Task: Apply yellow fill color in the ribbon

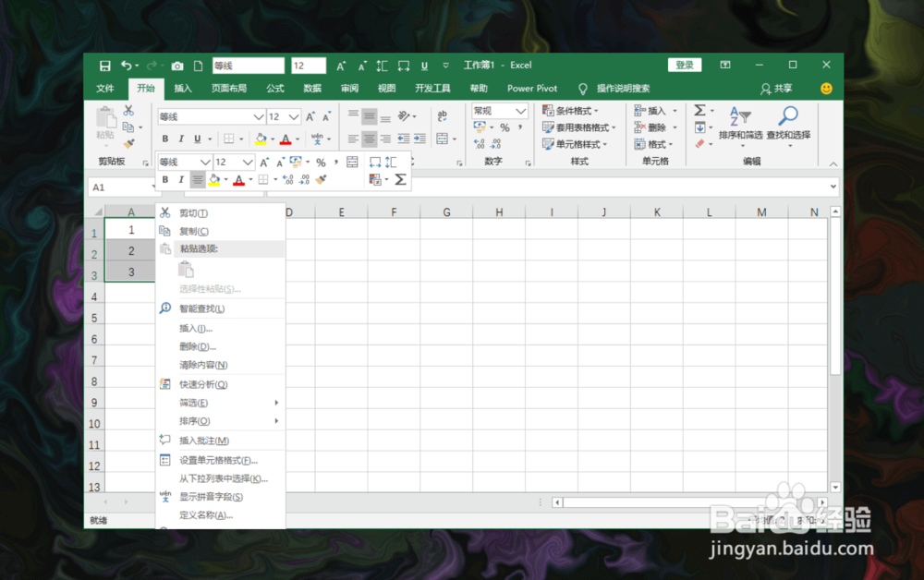Action: [x=261, y=139]
